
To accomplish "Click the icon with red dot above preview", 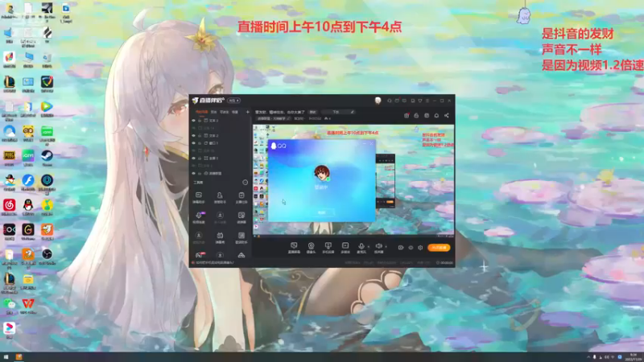I will point(407,115).
